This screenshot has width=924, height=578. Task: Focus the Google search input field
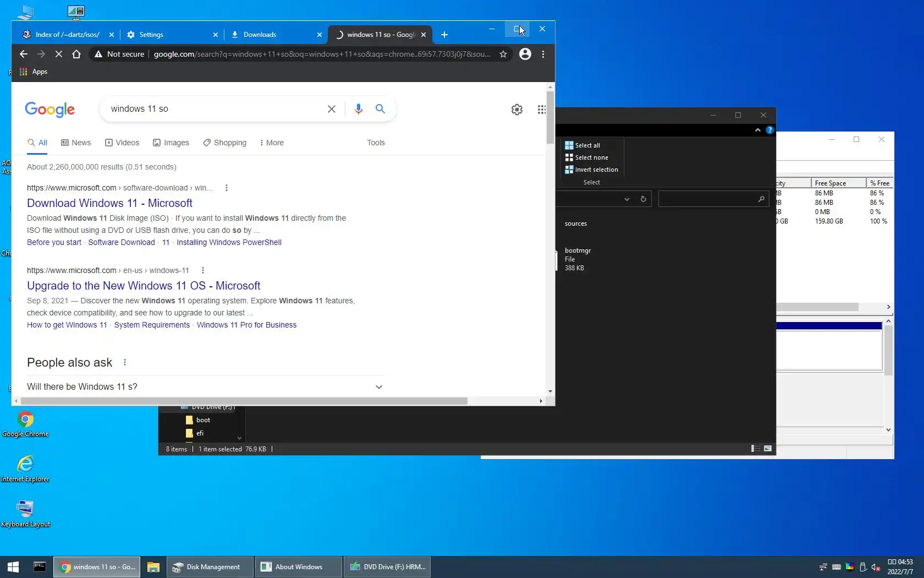click(216, 109)
